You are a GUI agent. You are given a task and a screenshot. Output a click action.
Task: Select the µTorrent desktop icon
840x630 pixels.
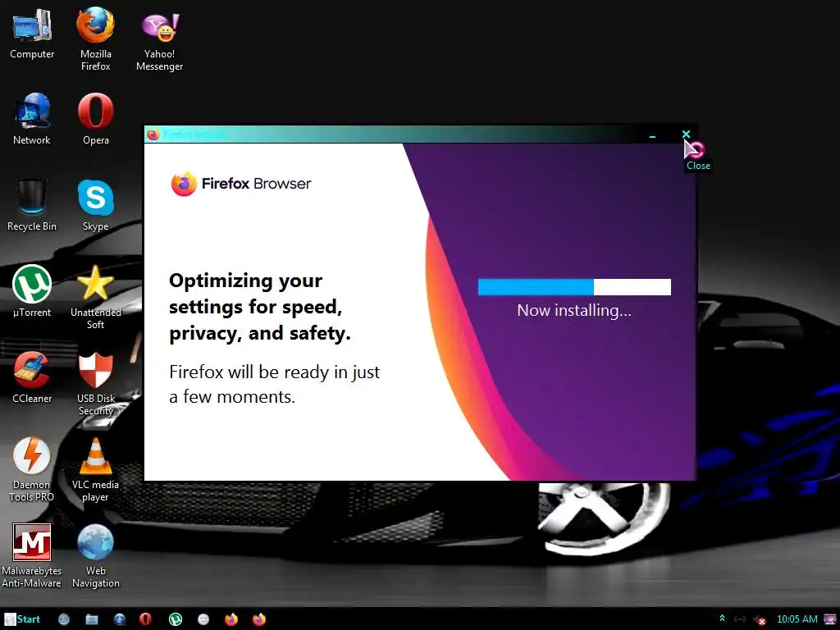32,291
